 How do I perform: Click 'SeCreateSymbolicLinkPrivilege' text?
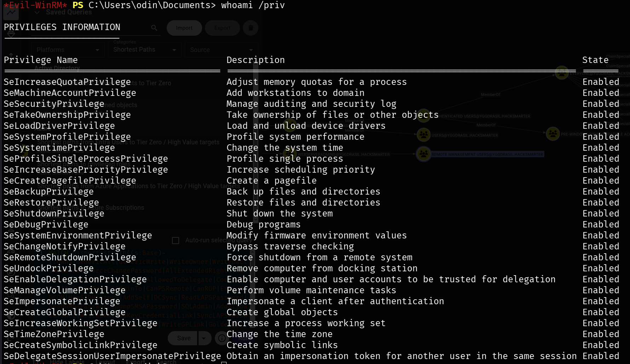[x=80, y=345]
